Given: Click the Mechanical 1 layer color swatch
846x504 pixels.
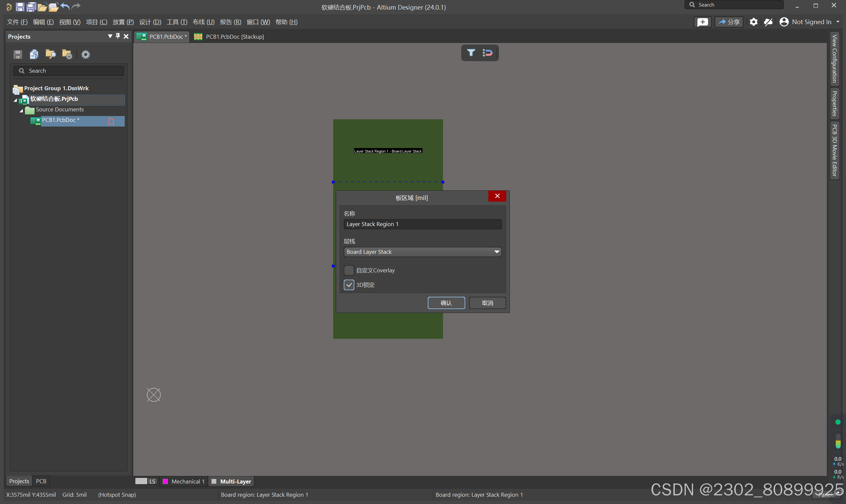Looking at the screenshot, I should tap(165, 481).
